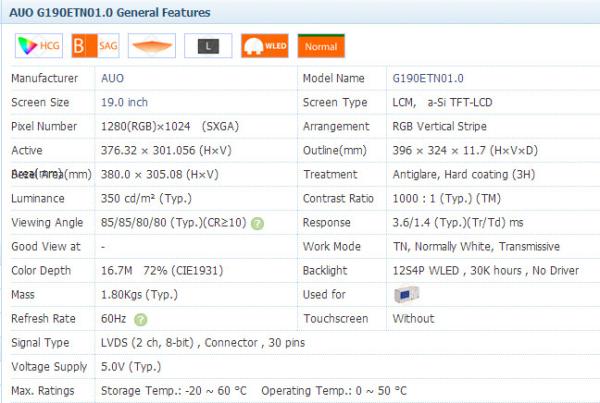
Task: Click the 19.0 inch screen size link
Action: [124, 103]
